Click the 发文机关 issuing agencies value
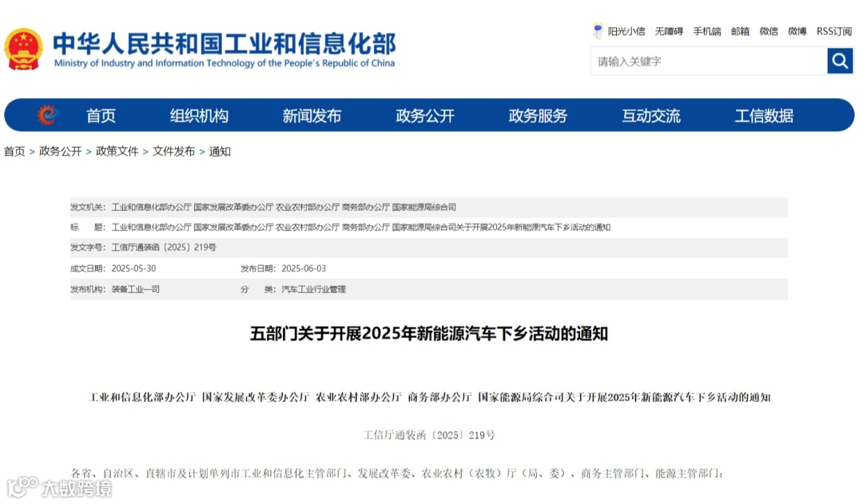The height and width of the screenshot is (504, 863). coord(284,208)
